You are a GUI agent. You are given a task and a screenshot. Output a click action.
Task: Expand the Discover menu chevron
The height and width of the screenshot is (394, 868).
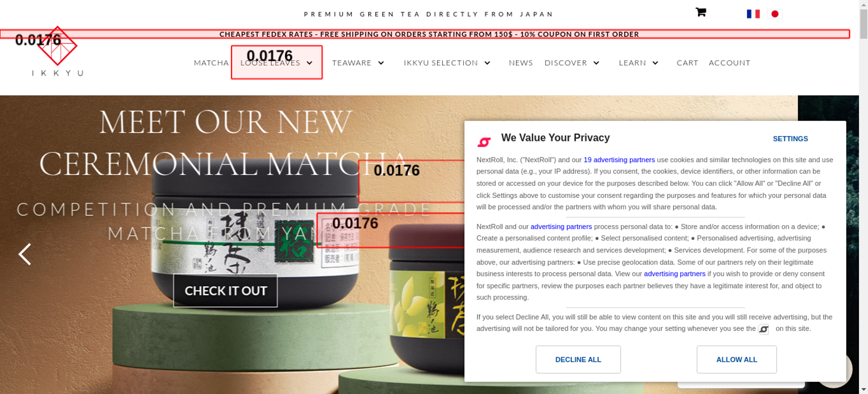click(x=596, y=63)
